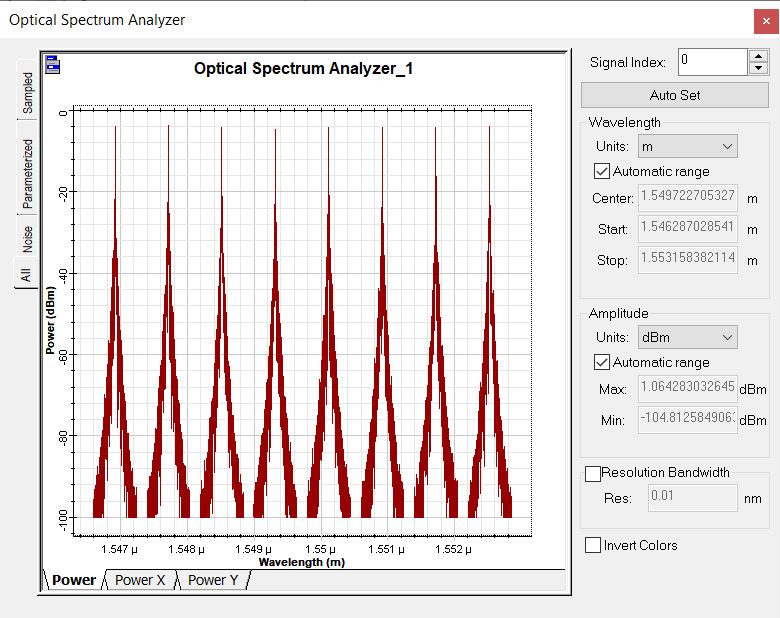Enable the Invert Colors checkbox
This screenshot has width=780, height=618.
coord(592,545)
